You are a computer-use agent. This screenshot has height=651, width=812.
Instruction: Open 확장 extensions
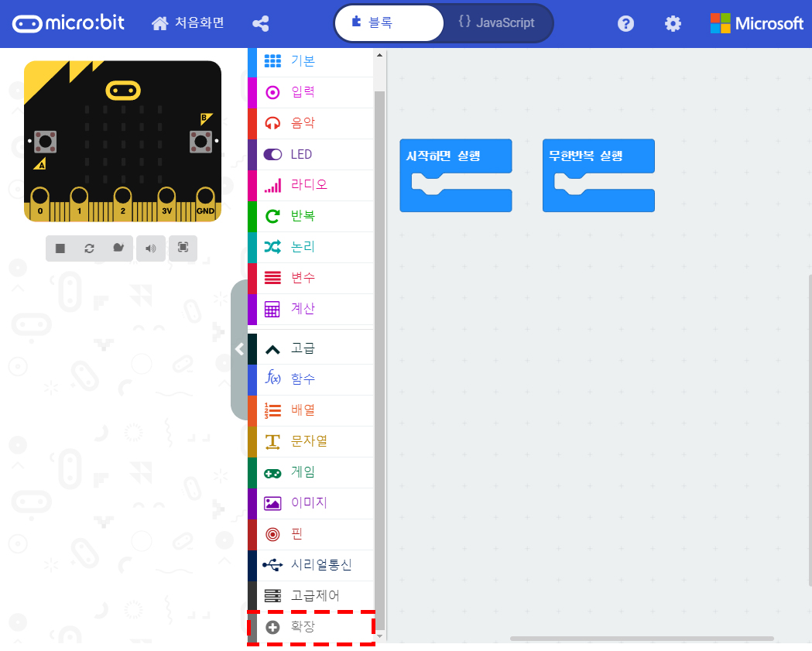tap(310, 627)
